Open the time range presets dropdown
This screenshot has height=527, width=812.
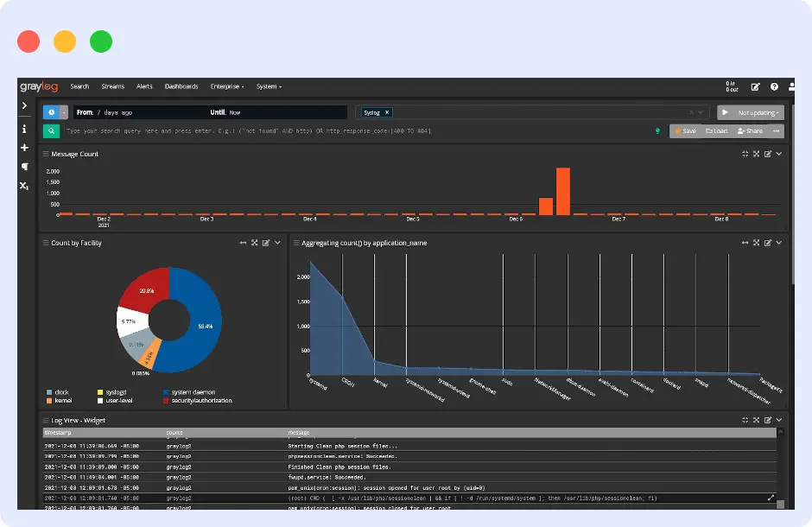(64, 112)
